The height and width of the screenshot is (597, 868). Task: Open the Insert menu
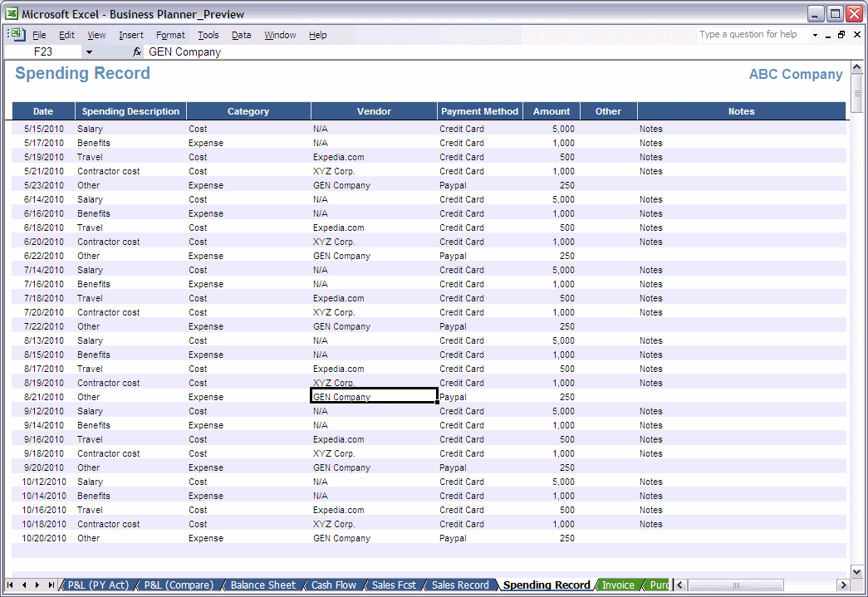[x=130, y=35]
